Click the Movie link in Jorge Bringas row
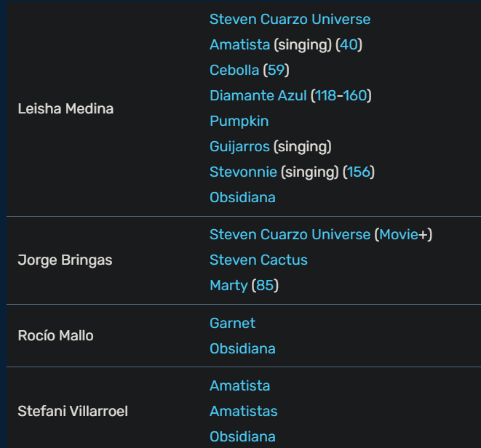This screenshot has width=481, height=448. pyautogui.click(x=403, y=235)
